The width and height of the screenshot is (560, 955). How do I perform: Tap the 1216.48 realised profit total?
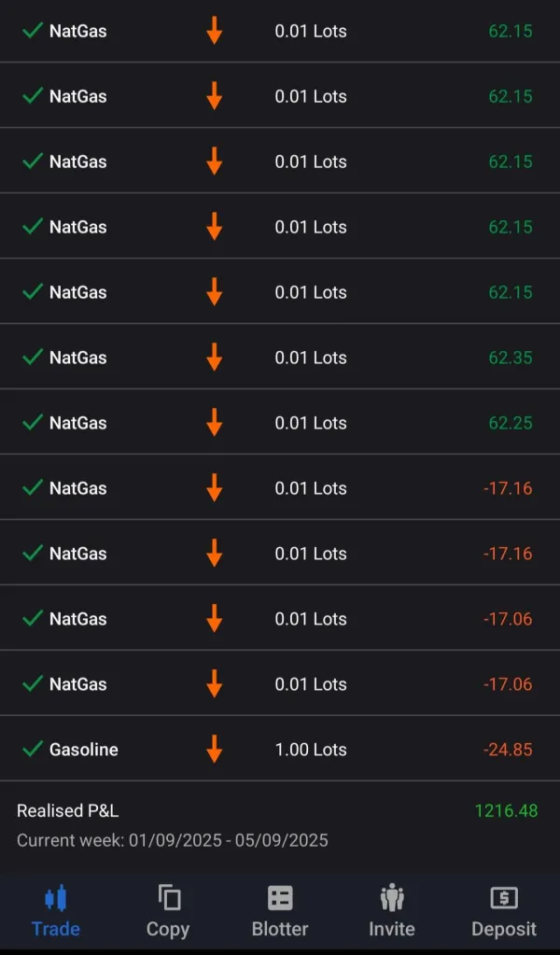pos(506,811)
